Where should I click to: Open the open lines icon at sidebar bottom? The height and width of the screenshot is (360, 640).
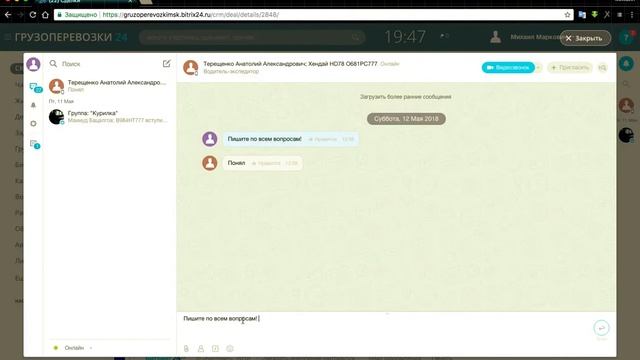pyautogui.click(x=35, y=144)
